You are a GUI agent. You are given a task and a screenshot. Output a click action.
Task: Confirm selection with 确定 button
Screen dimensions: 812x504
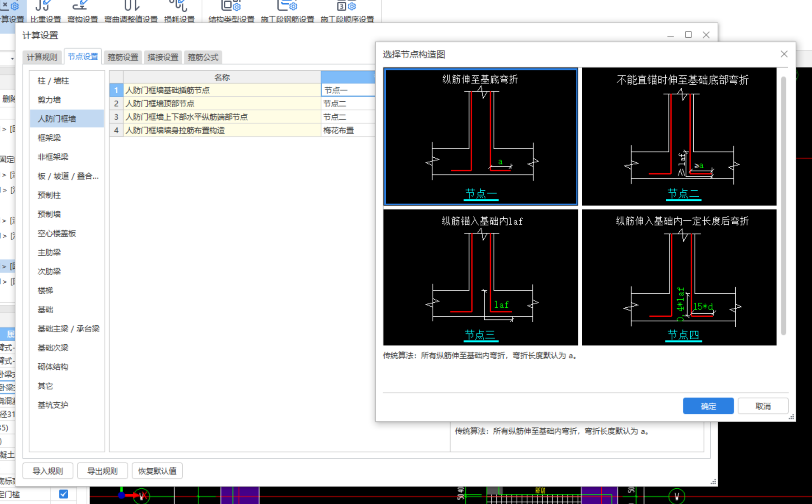708,406
